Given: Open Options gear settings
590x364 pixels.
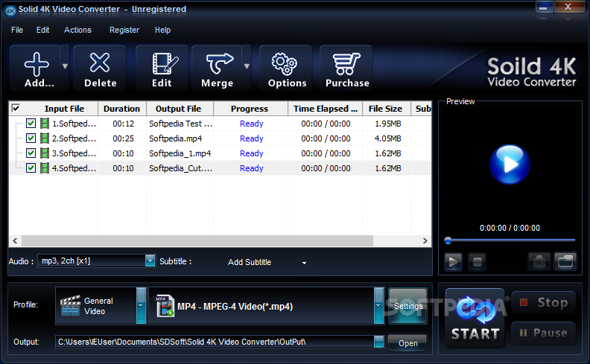Looking at the screenshot, I should tap(287, 68).
